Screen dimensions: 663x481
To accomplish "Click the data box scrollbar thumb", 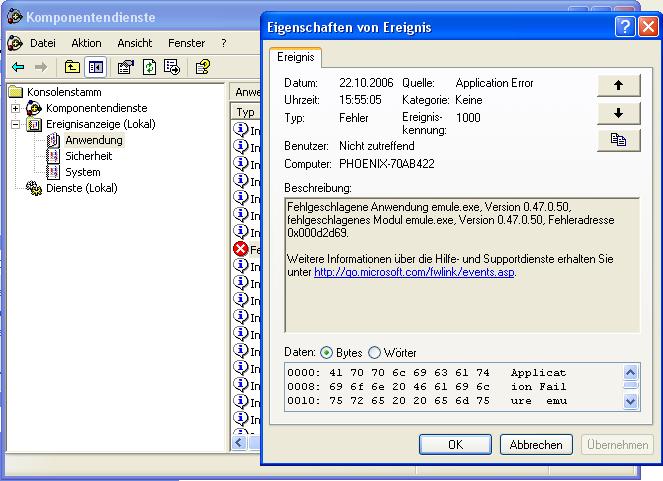I will 630,385.
